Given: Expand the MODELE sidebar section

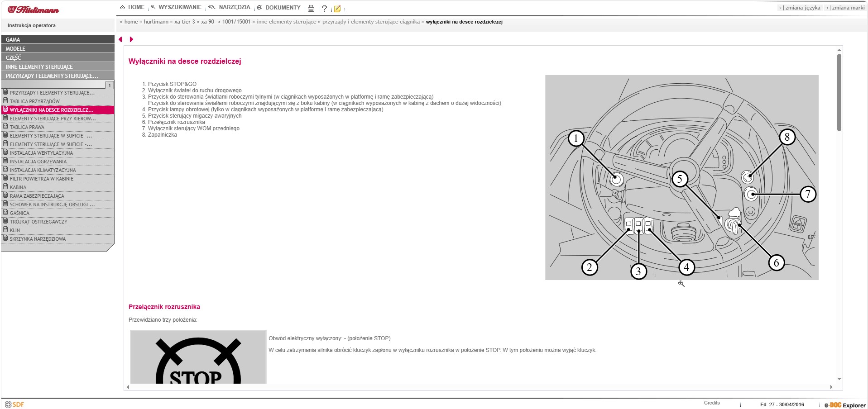Looking at the screenshot, I should tap(58, 48).
